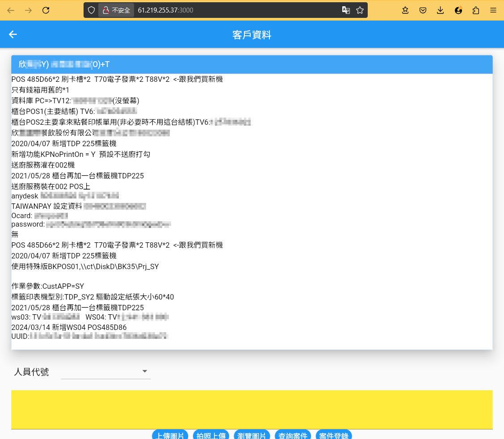
Task: Open 瀏覽圖片 to browse images
Action: click(x=252, y=435)
